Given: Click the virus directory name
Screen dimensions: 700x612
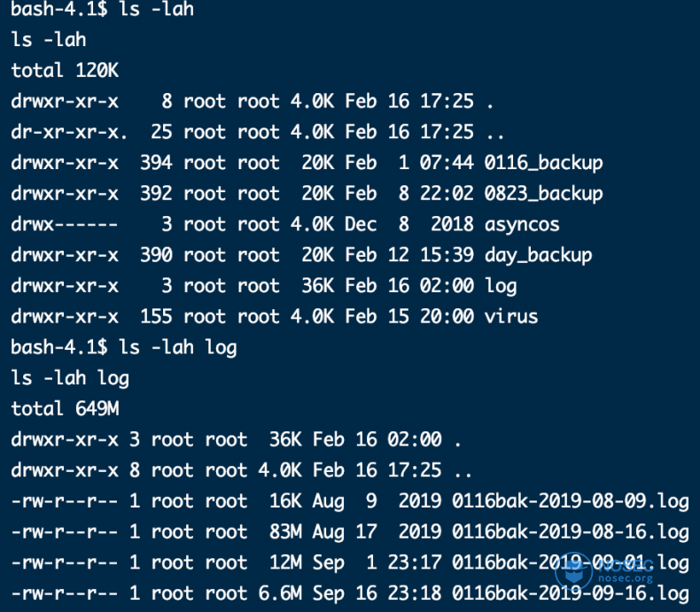Looking at the screenshot, I should (x=511, y=317).
